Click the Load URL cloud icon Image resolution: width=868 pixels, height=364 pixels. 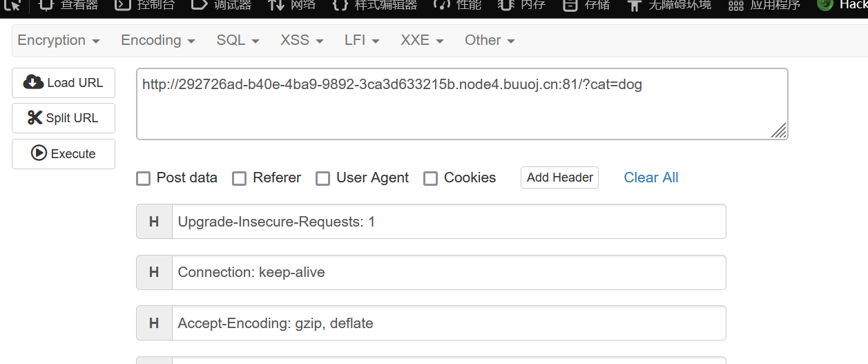click(33, 82)
